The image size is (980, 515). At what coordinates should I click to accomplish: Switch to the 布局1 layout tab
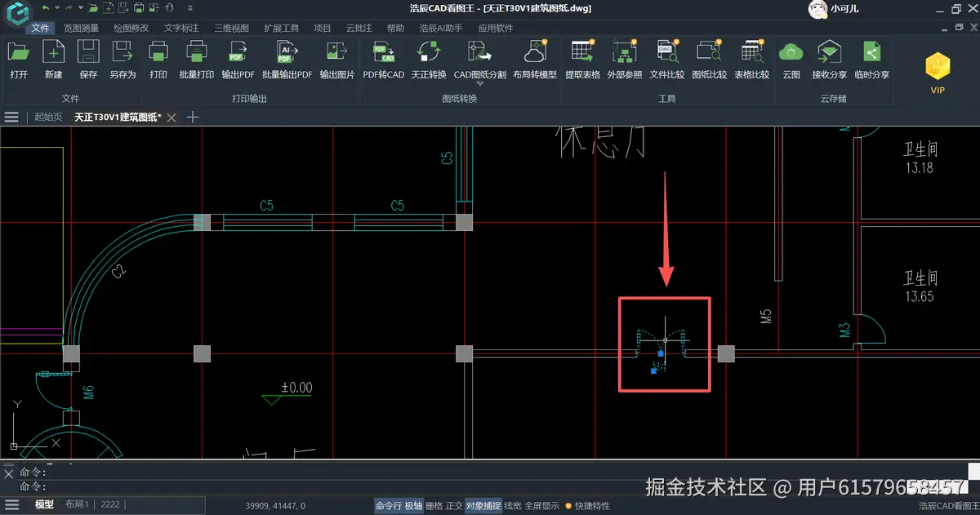coord(77,505)
